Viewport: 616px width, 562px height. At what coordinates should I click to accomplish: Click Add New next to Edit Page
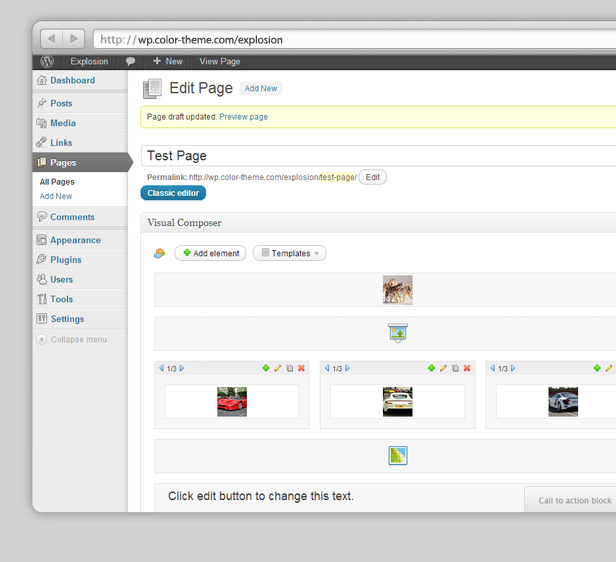pyautogui.click(x=261, y=88)
